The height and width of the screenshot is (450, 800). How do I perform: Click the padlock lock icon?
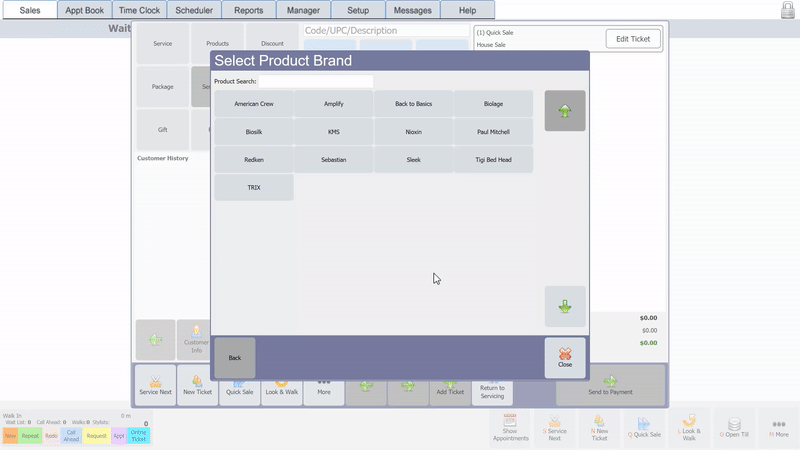pos(788,10)
